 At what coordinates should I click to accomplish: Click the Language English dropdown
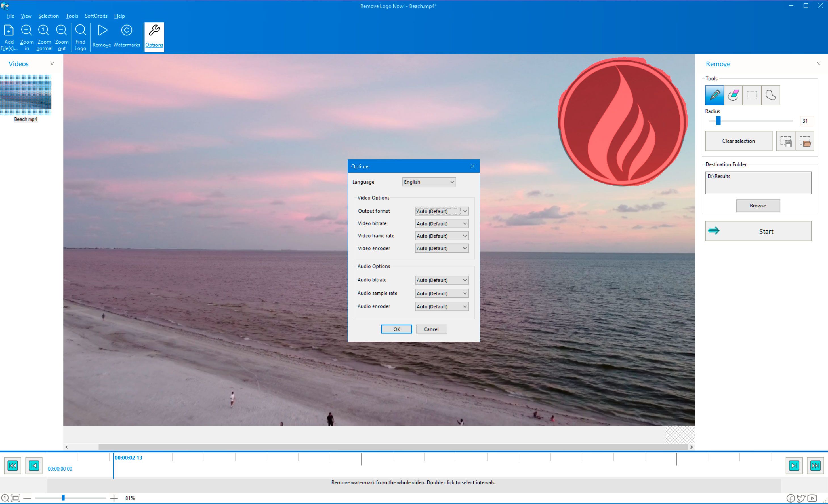click(428, 181)
